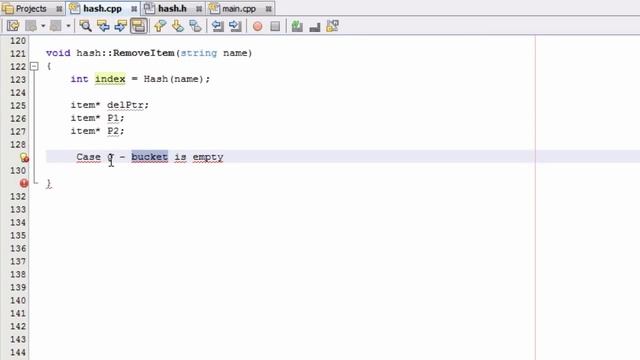Open the Back history dropdown arrow
Viewport: 640px width, 360px height.
43,26
